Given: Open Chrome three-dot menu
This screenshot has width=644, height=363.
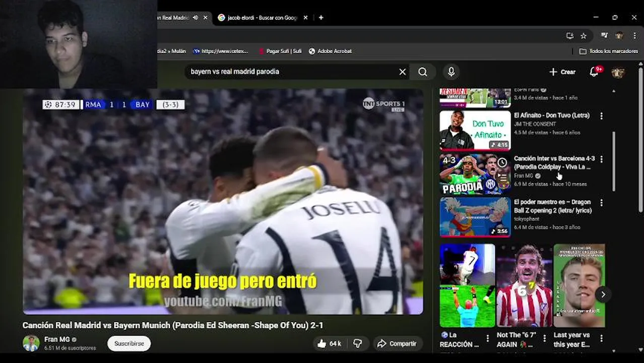Looking at the screenshot, I should [x=634, y=36].
